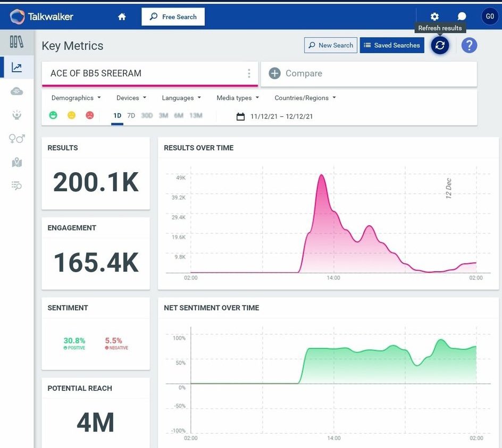Expand the Demographics dropdown
Screen dimensions: 502x448
tap(76, 98)
